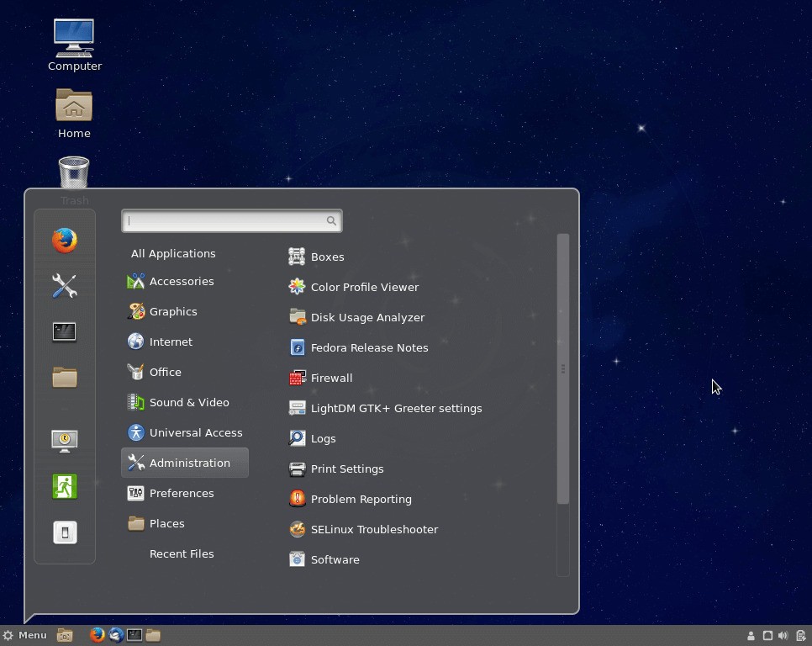Launch the Software application
The height and width of the screenshot is (646, 812).
(x=324, y=559)
